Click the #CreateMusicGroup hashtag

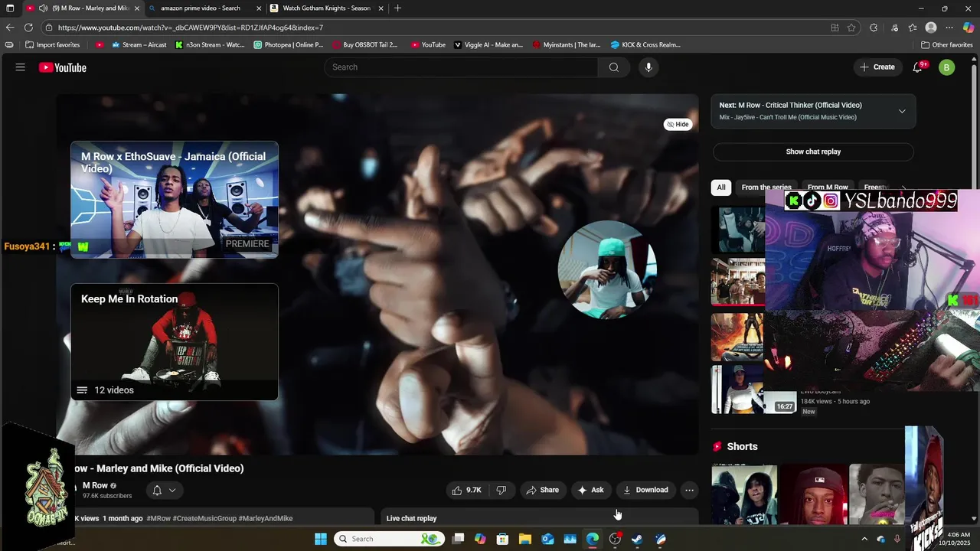click(204, 518)
